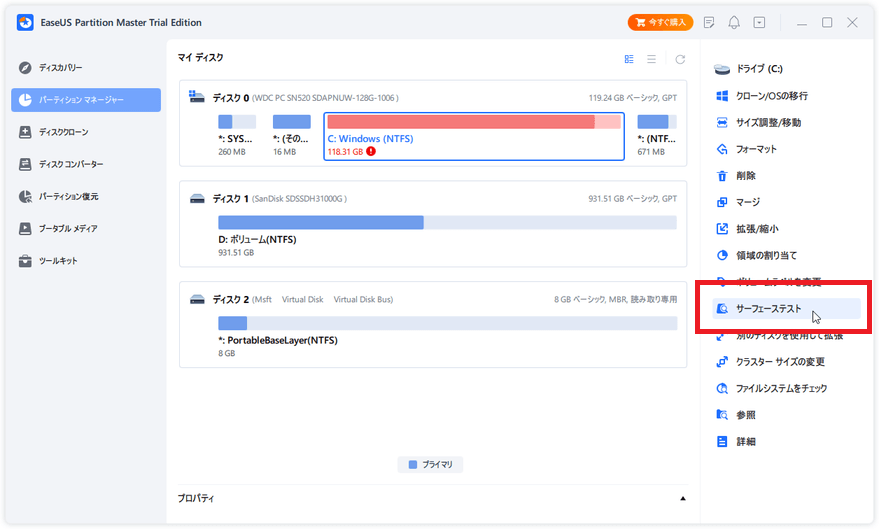879x529 pixels.
Task: Open the task list note icon
Action: (709, 22)
